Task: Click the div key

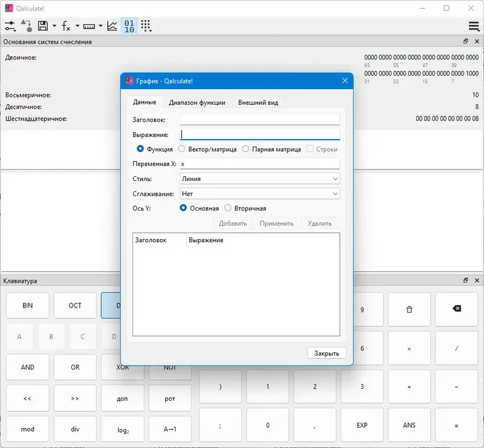Action: 75,429
